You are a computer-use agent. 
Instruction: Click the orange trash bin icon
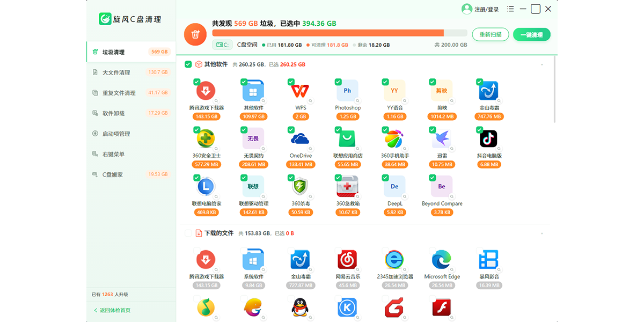coord(195,35)
